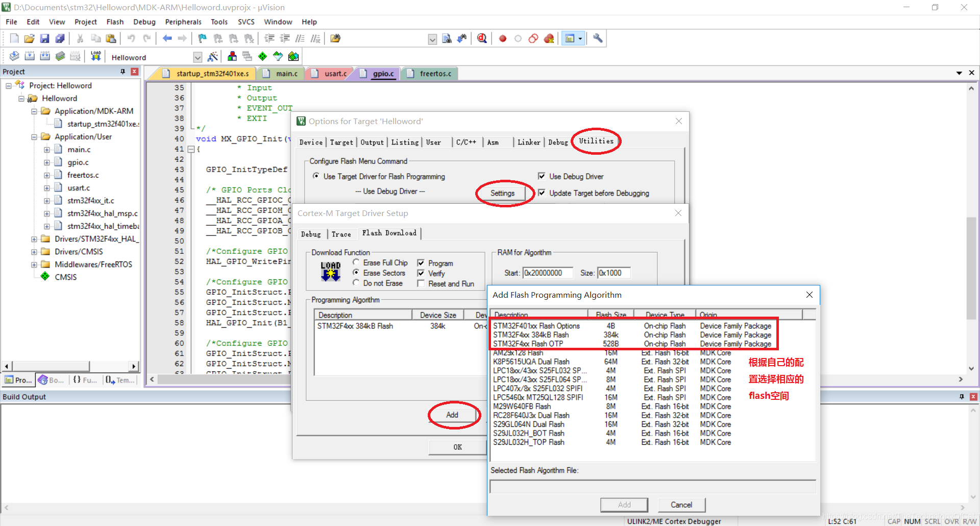Open Options for Target magic wand icon
The image size is (980, 526).
(213, 56)
